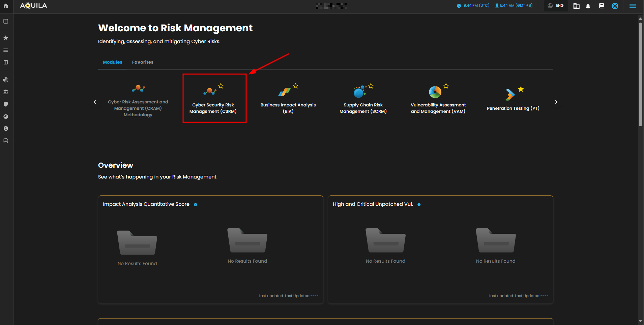The image size is (644, 325).
Task: Toggle favorite star for Cyber Security Risk Management
Action: pyautogui.click(x=221, y=86)
